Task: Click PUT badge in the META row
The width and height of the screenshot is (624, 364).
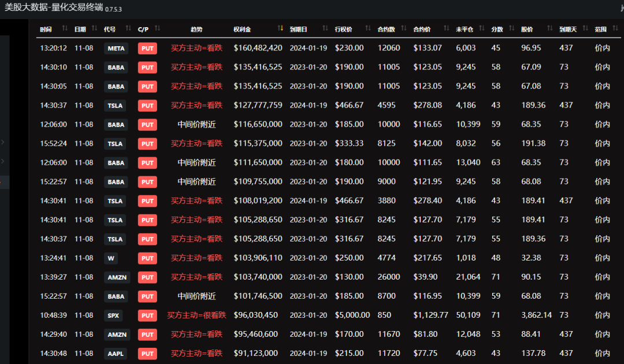Action: coord(148,49)
